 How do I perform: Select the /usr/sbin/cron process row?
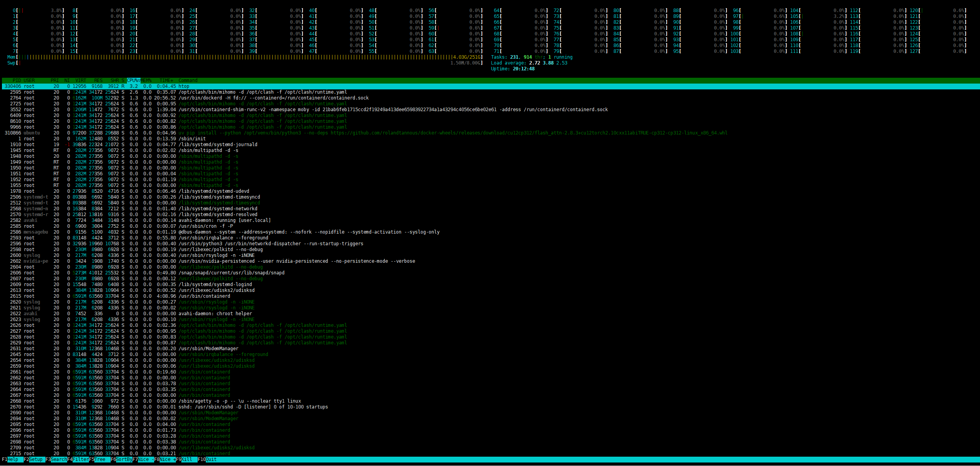[490, 226]
